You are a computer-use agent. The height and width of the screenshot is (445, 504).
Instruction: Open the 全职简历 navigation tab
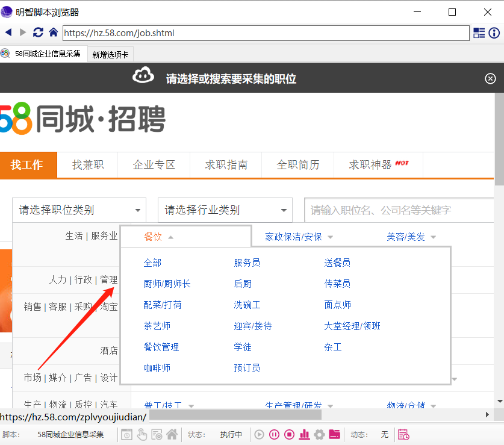pos(298,164)
